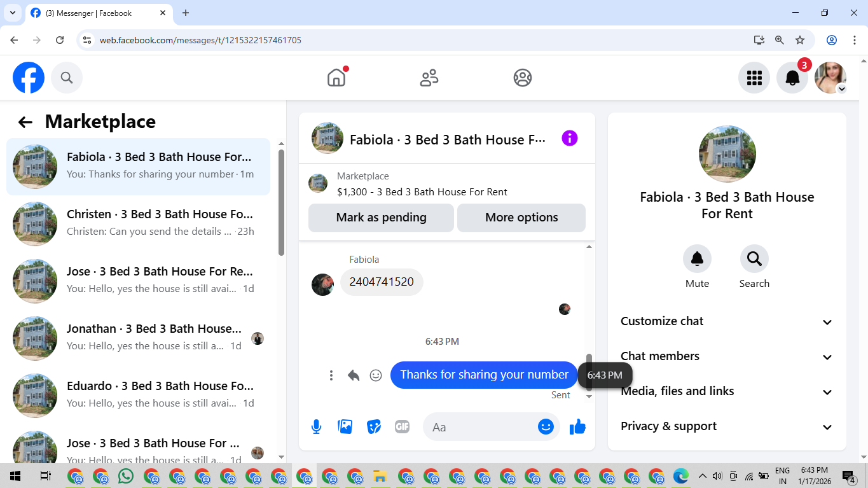Click Fabiola's avatar beside phone number
Image resolution: width=868 pixels, height=488 pixels.
pyautogui.click(x=322, y=284)
